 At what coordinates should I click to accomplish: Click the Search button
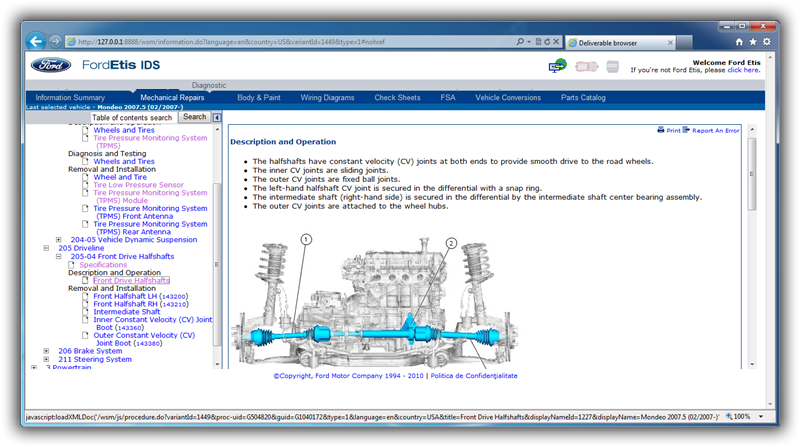coord(194,117)
